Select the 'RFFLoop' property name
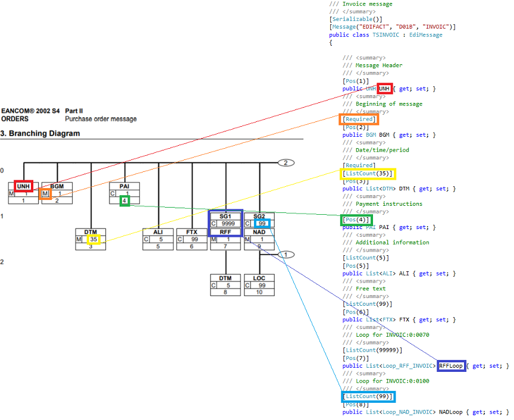Screen dimensions: 514x420 click(451, 366)
